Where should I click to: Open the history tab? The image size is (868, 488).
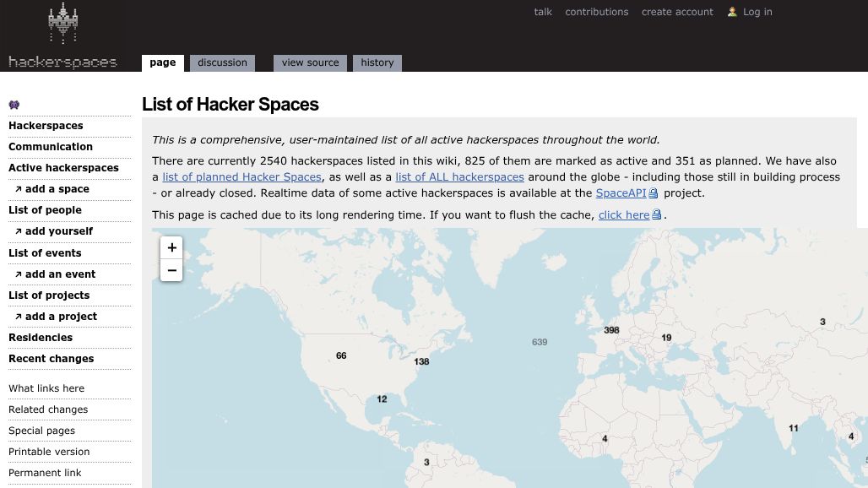[377, 62]
